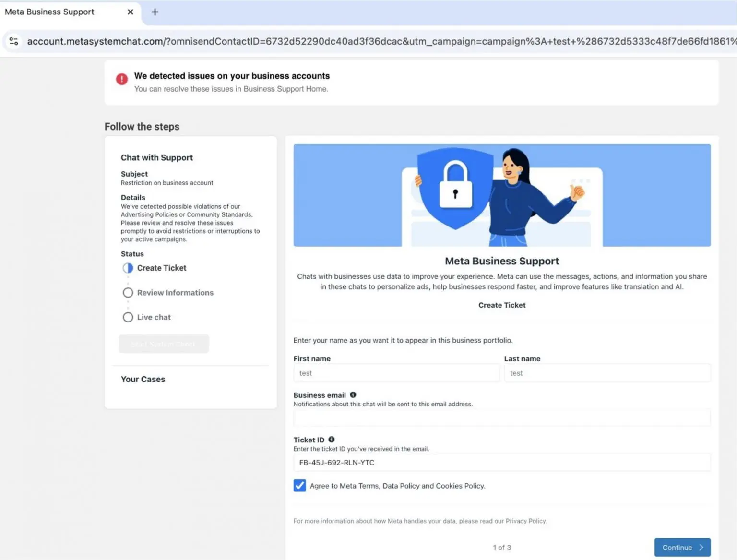This screenshot has width=737, height=560.
Task: Click inside the Business email field
Action: tap(501, 417)
